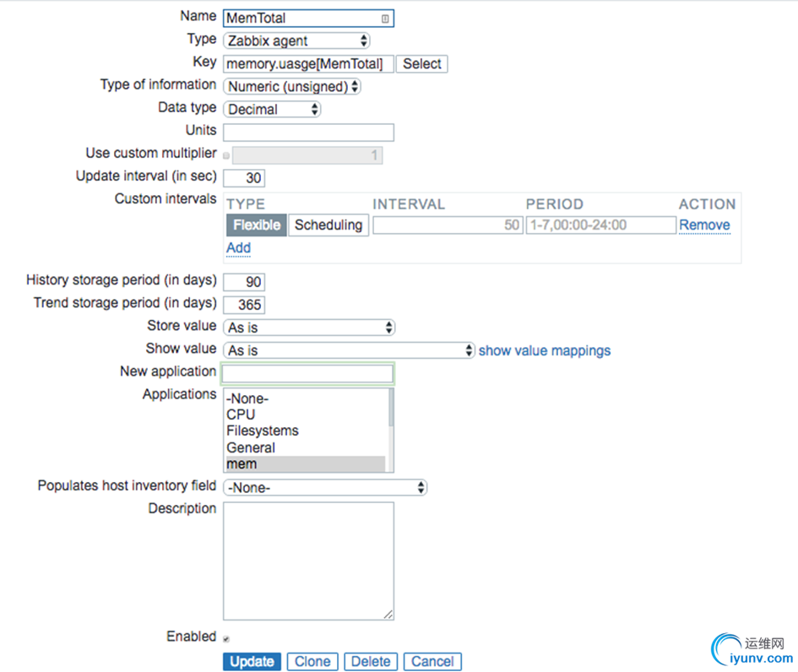Click the Select button next to Key
Screen dimensions: 798x672
coord(422,64)
